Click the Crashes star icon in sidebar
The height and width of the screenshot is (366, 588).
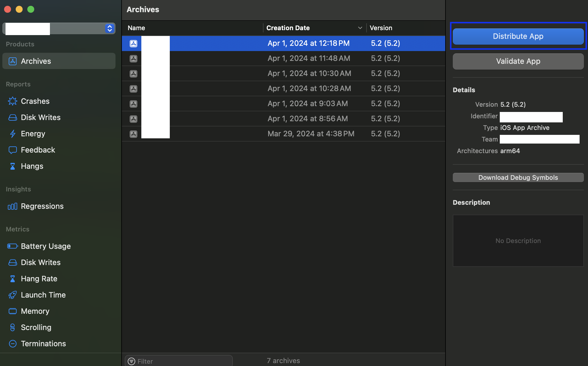tap(12, 101)
